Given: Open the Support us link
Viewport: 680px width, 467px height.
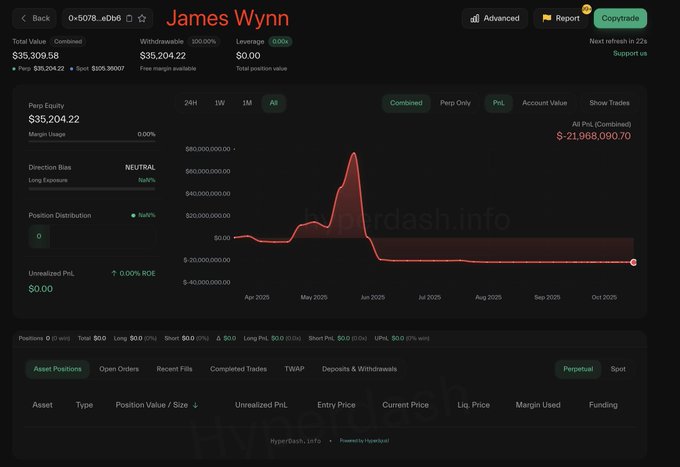Looking at the screenshot, I should pos(630,53).
